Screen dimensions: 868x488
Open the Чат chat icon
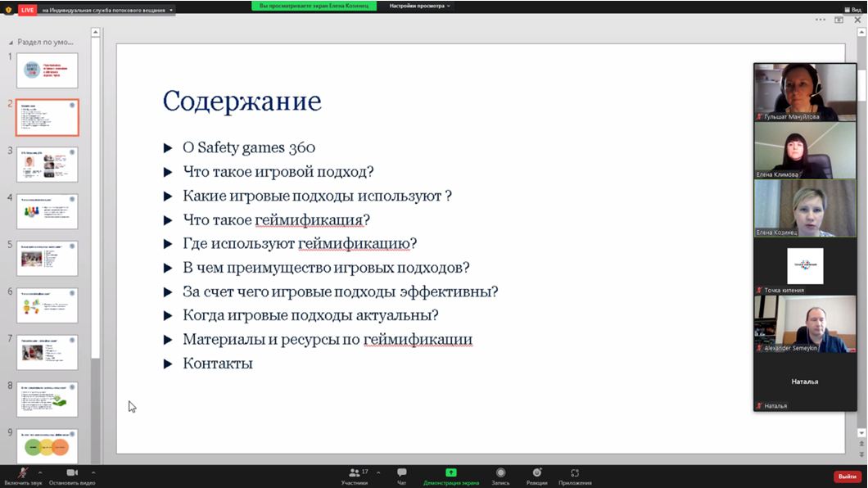[401, 473]
